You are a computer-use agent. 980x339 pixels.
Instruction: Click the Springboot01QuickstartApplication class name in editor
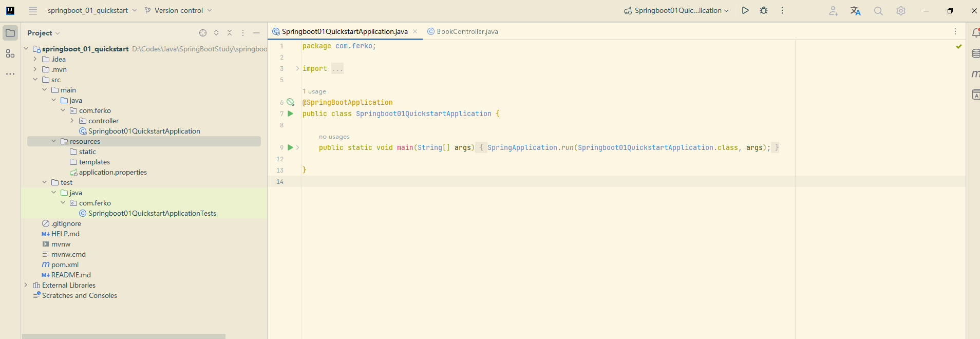click(x=423, y=114)
